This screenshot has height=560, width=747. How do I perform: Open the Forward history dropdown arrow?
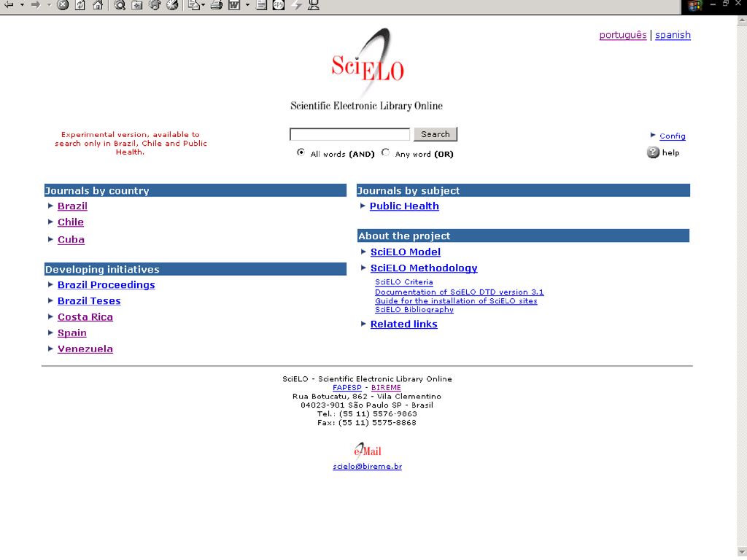pyautogui.click(x=49, y=5)
